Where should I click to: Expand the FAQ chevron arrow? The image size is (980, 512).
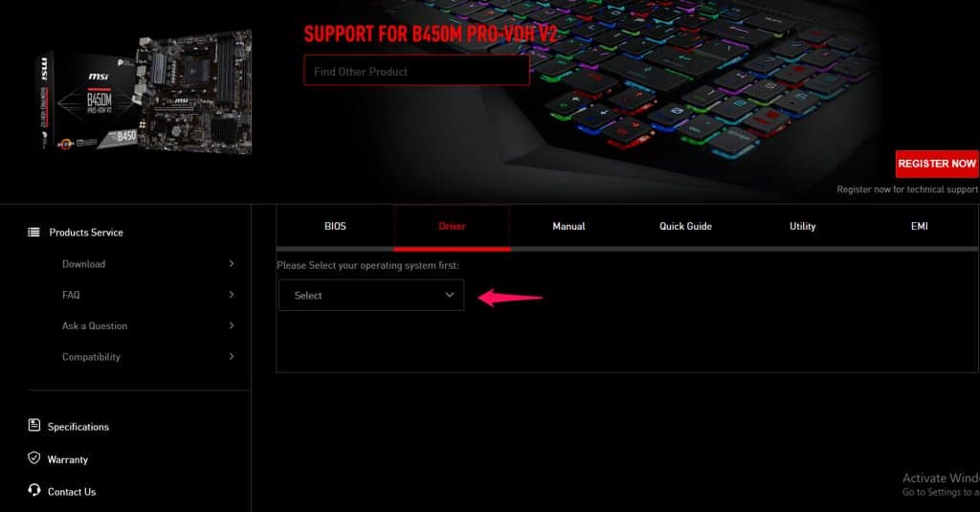click(x=232, y=295)
